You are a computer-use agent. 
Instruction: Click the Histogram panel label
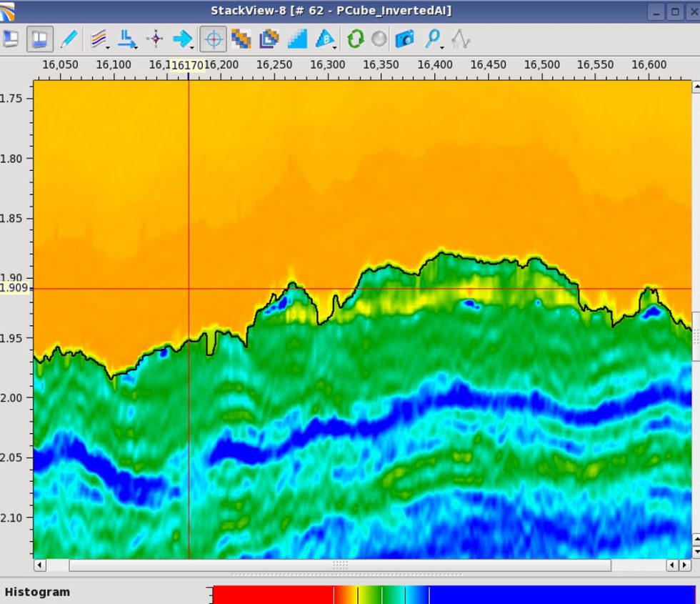(37, 592)
